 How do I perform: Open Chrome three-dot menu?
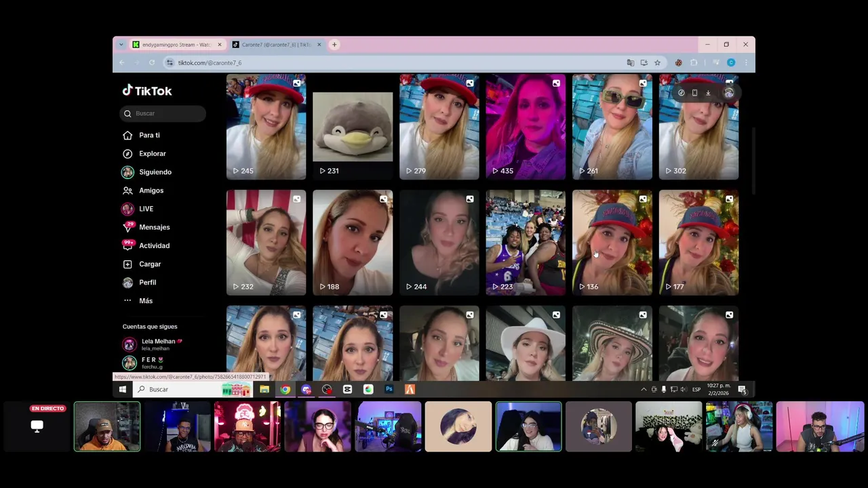pyautogui.click(x=745, y=62)
